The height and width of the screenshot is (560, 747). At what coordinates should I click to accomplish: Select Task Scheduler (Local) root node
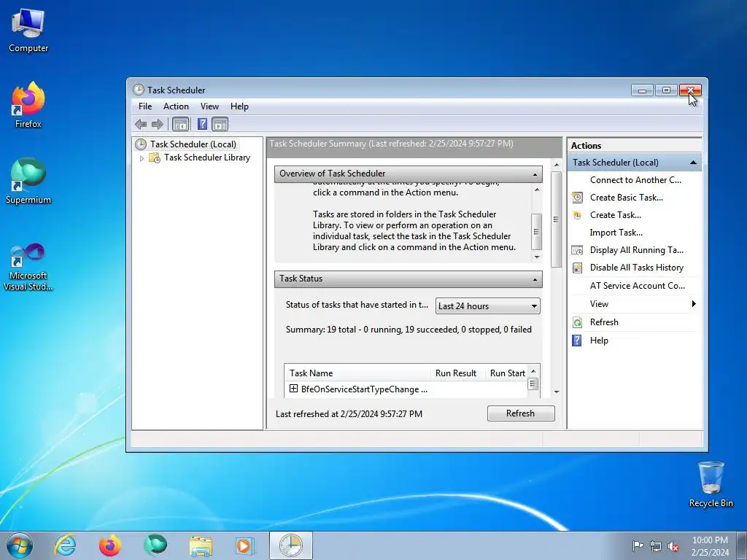pos(193,144)
